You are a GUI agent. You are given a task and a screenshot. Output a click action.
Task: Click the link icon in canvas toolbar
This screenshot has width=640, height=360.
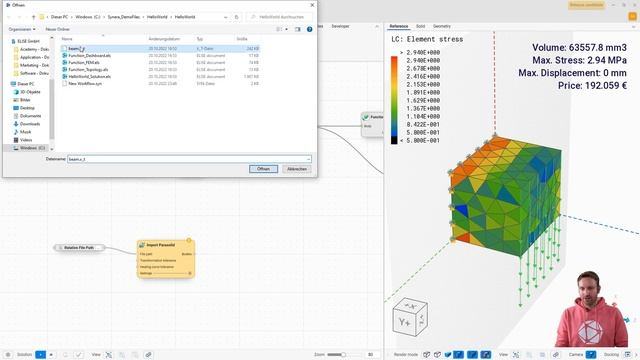[x=148, y=355]
